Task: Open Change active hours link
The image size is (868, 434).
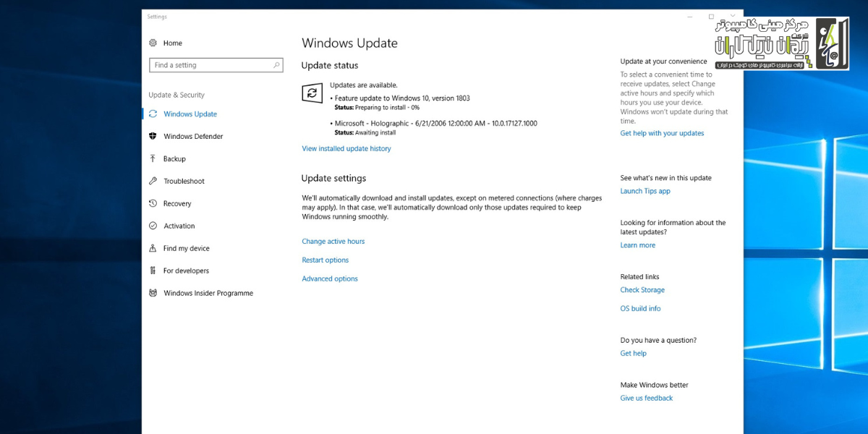Action: pos(333,242)
